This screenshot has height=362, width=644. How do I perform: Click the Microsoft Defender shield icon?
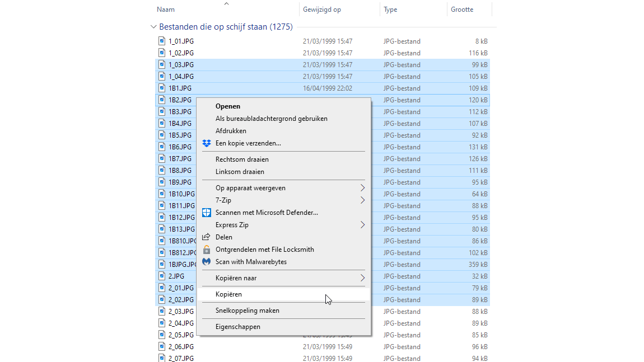207,213
